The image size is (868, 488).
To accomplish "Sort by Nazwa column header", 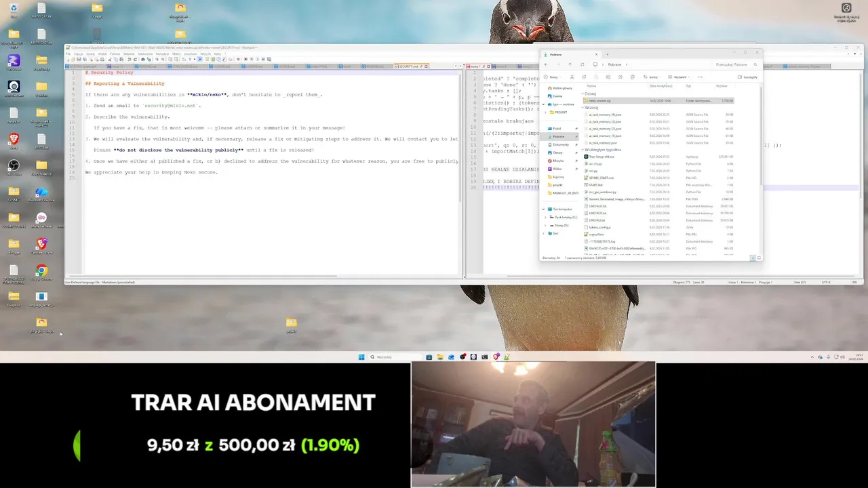I will click(592, 86).
